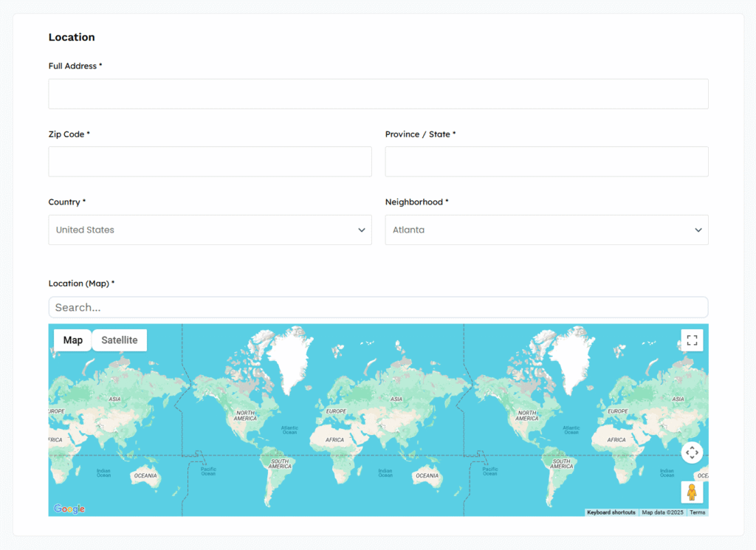Click the Neighborhood dropdown chevron arrow
The height and width of the screenshot is (550, 756).
698,230
